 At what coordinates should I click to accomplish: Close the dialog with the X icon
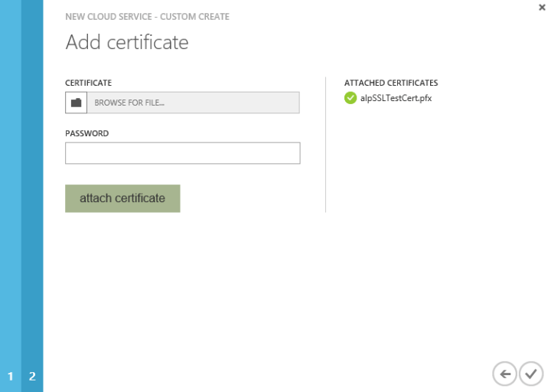pos(543,6)
